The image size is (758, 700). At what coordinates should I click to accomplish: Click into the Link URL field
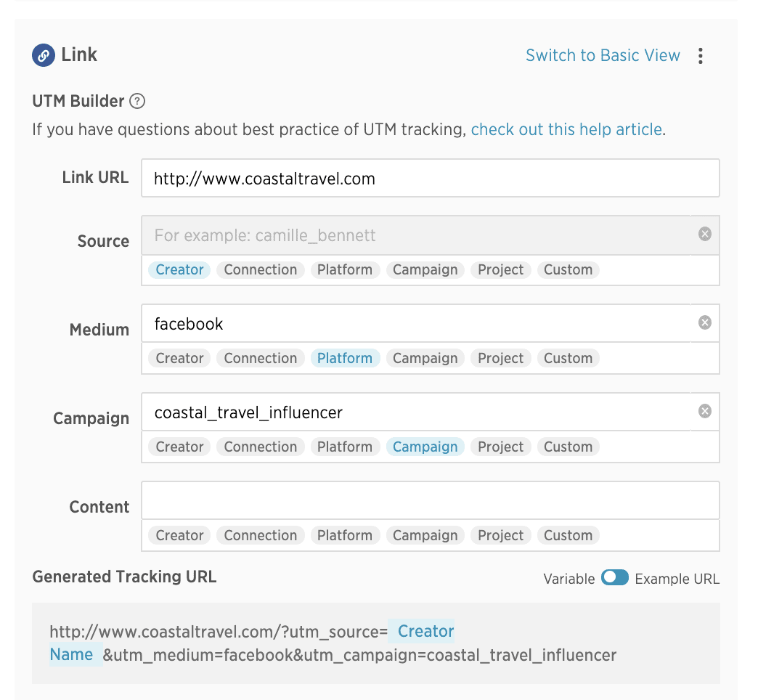431,178
